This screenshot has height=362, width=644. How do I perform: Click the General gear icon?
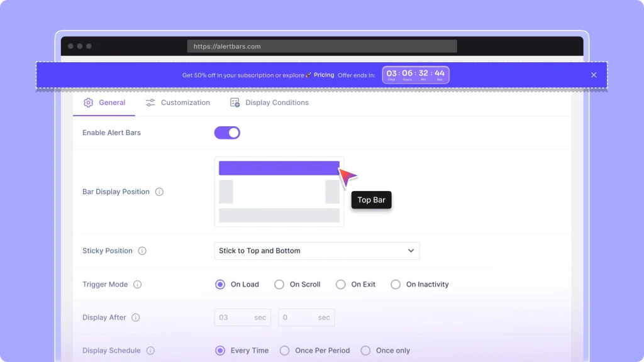click(x=88, y=102)
